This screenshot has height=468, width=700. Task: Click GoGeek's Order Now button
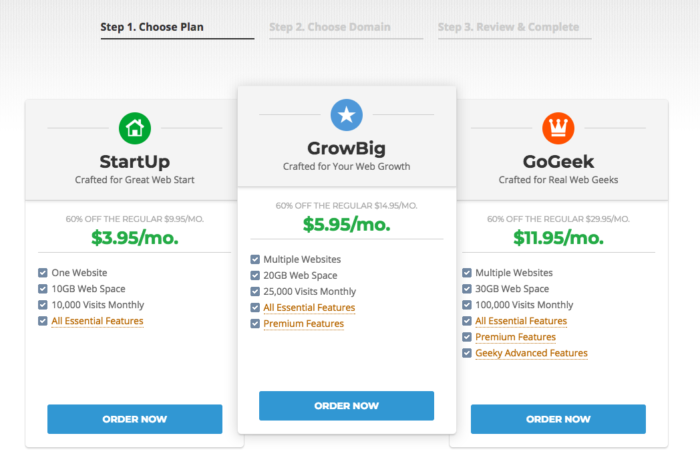coord(558,419)
